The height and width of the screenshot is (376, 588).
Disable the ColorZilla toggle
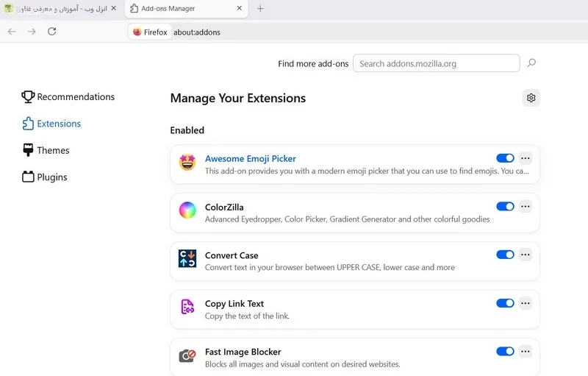(505, 206)
